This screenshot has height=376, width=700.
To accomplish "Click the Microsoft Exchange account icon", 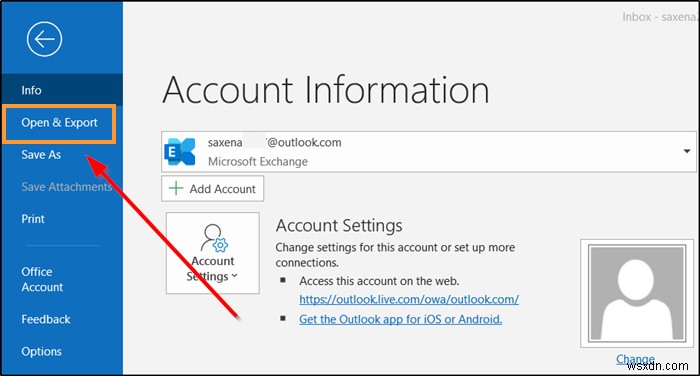I will [x=180, y=152].
